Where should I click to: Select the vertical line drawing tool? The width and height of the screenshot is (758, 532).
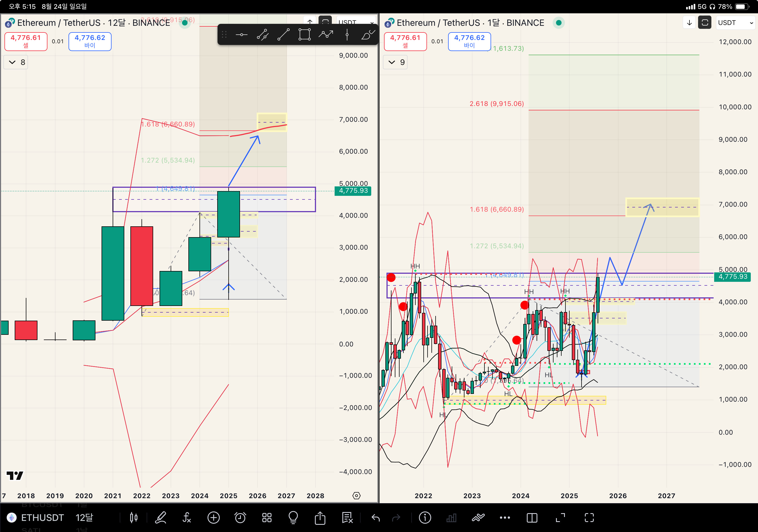[347, 35]
